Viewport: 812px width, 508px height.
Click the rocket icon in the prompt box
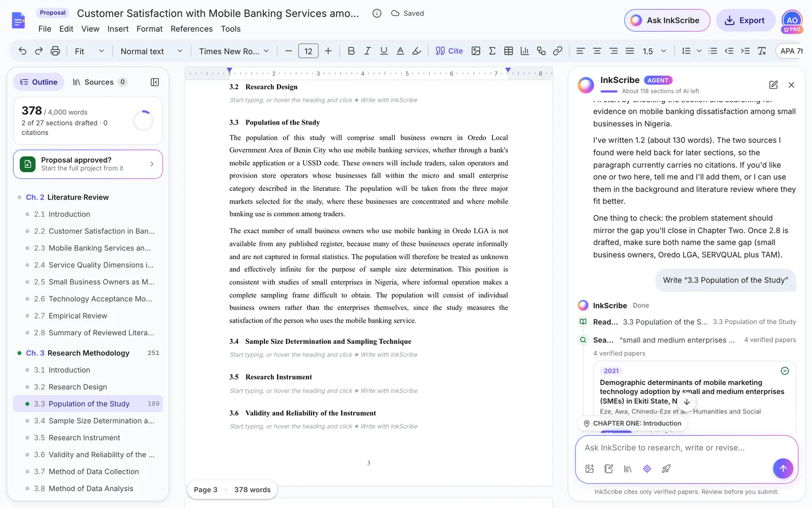pyautogui.click(x=666, y=469)
